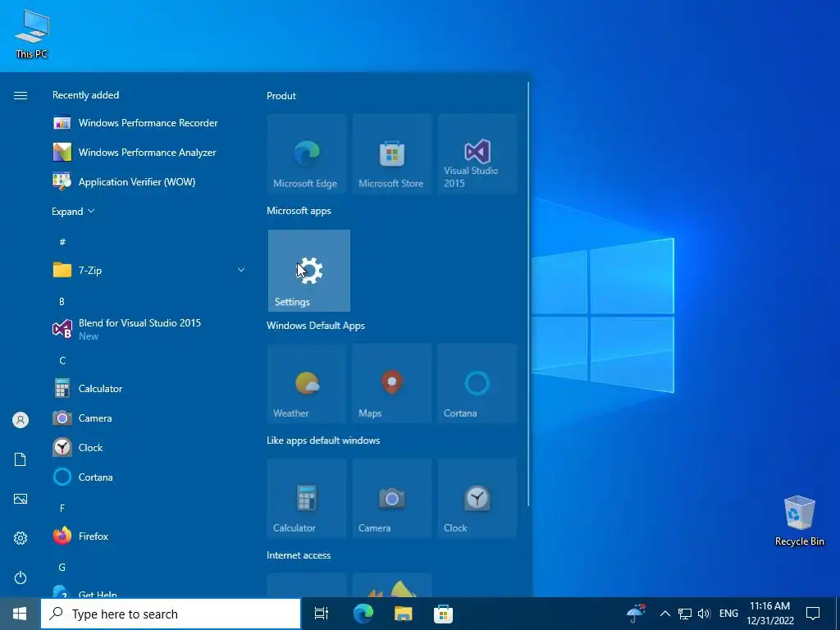Open the user account menu icon
The width and height of the screenshot is (840, 630).
(x=21, y=420)
